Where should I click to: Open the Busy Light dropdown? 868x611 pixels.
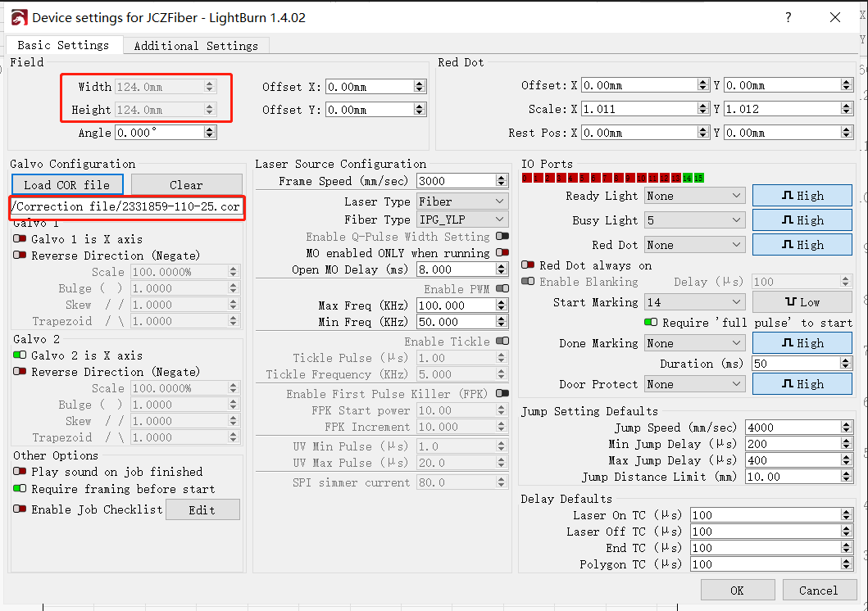(x=694, y=220)
